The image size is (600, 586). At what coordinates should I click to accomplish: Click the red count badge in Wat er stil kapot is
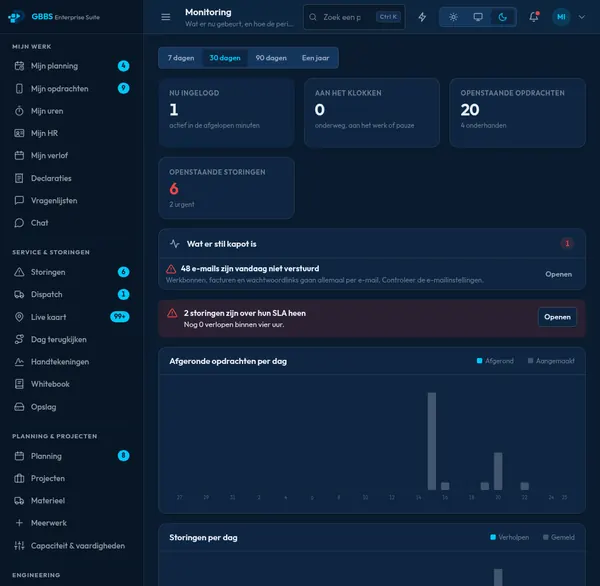click(567, 243)
